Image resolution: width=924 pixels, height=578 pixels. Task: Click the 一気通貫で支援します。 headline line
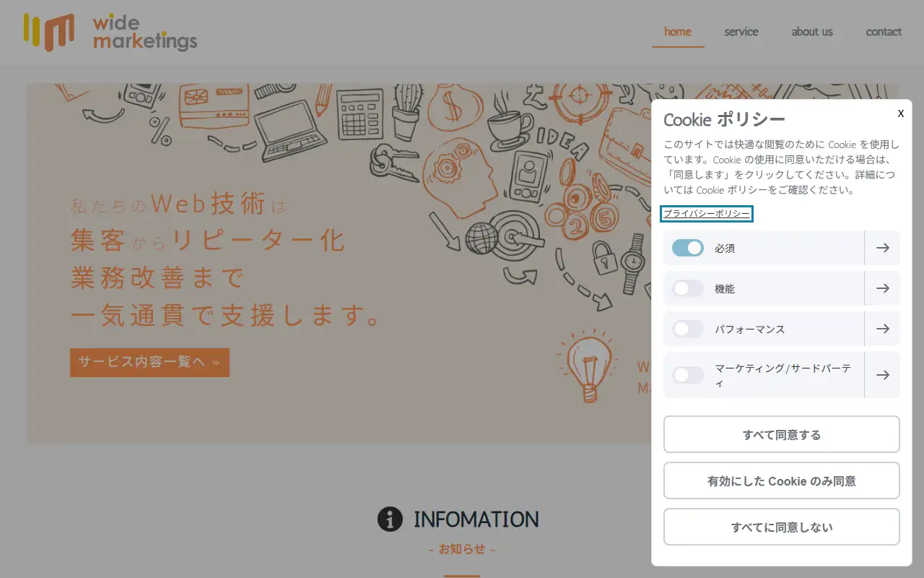click(x=226, y=315)
